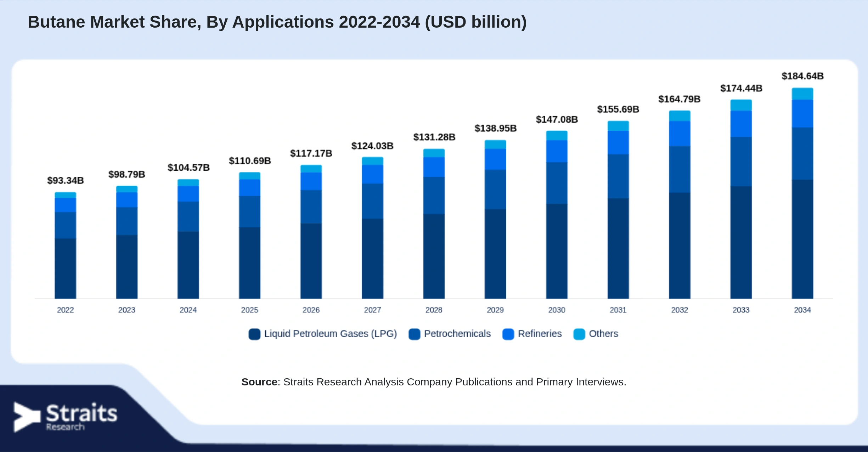Click the Straits Research logo
This screenshot has height=452, width=868.
coord(65,417)
